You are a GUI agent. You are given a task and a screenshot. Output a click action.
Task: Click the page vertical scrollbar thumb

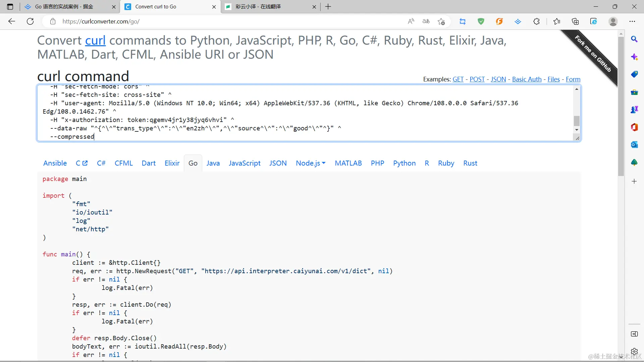point(621,106)
